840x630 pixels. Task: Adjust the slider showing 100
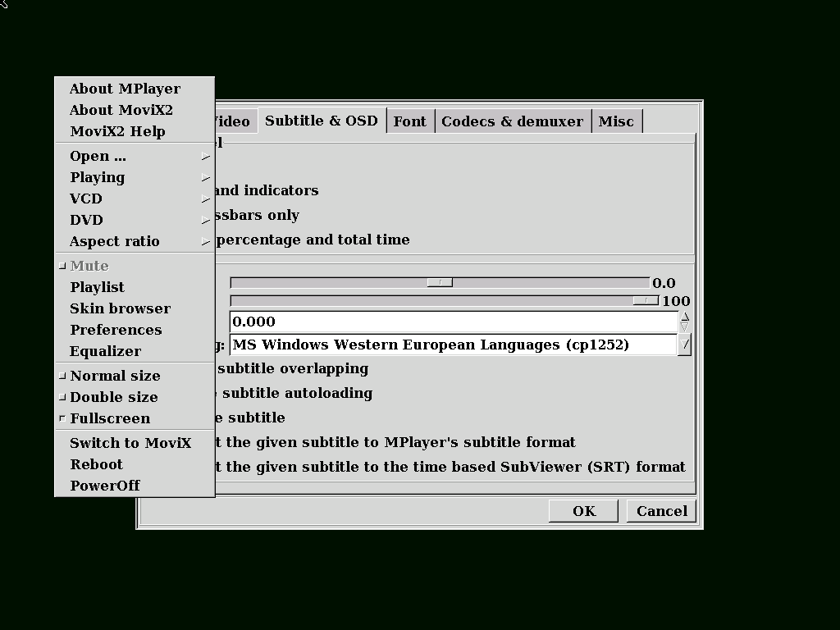(x=445, y=301)
